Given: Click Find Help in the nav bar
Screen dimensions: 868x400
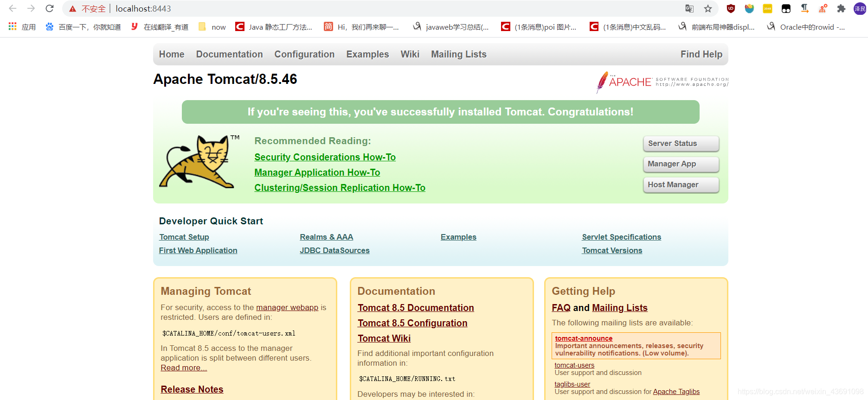Looking at the screenshot, I should coord(701,54).
